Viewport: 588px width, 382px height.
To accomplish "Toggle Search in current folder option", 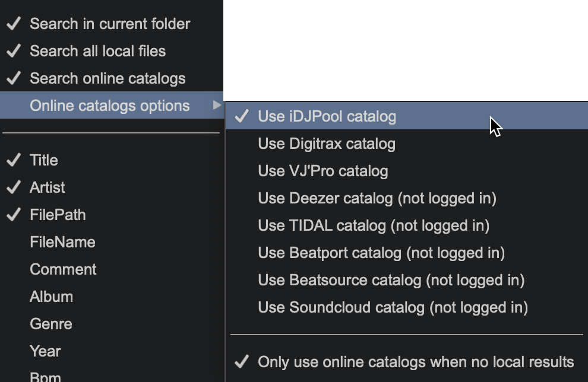I will click(110, 24).
